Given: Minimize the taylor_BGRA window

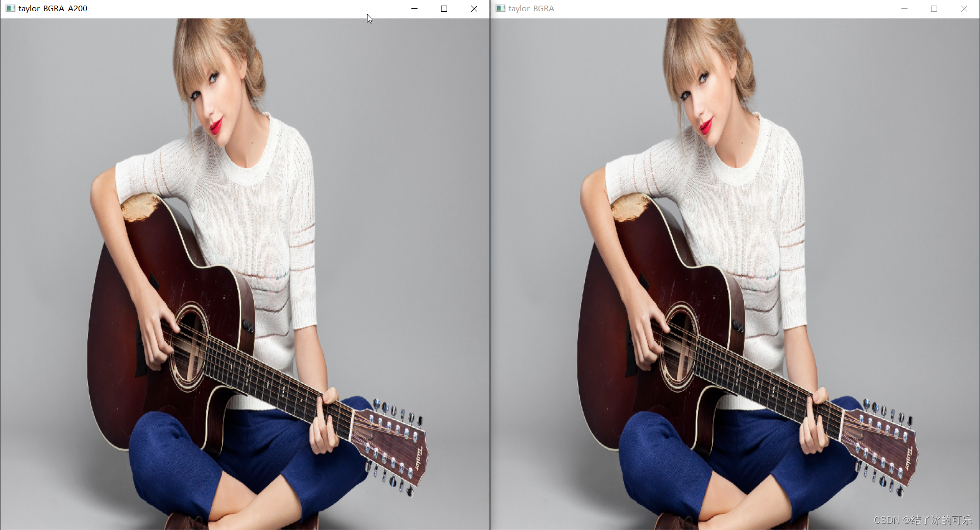Looking at the screenshot, I should click(x=904, y=8).
